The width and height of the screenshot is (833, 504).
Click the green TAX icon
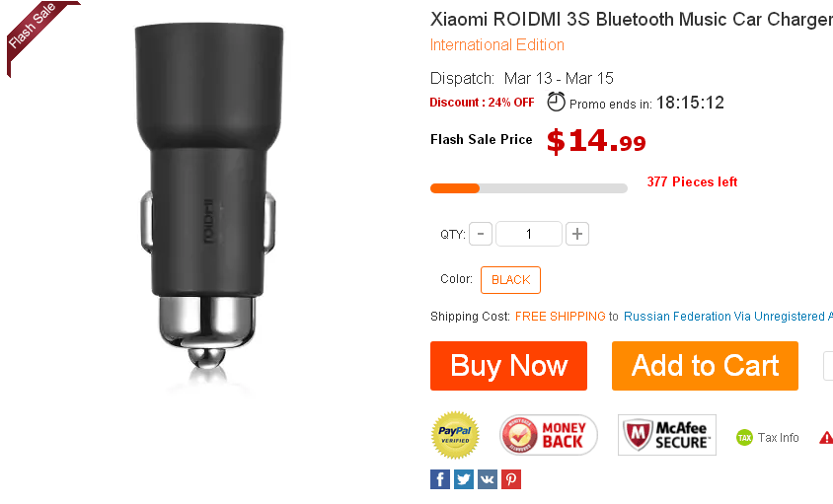point(744,438)
